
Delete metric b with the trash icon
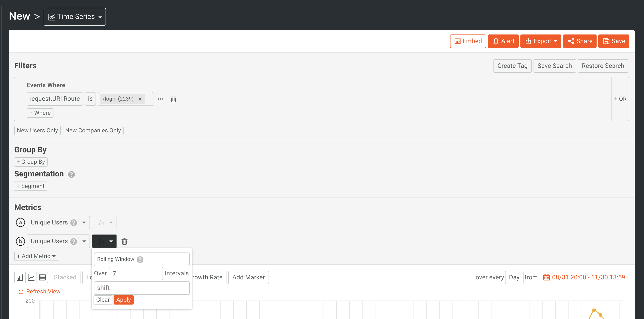[124, 241]
